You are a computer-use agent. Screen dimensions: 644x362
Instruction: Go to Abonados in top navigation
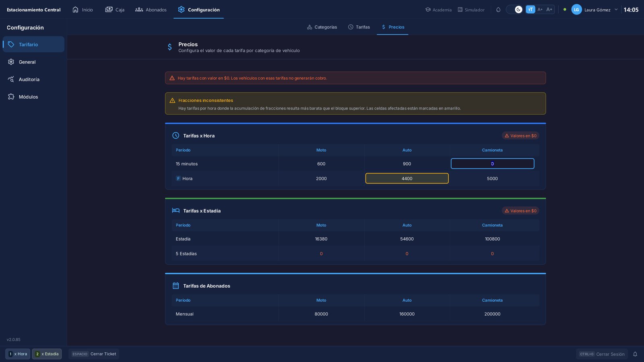coord(151,10)
